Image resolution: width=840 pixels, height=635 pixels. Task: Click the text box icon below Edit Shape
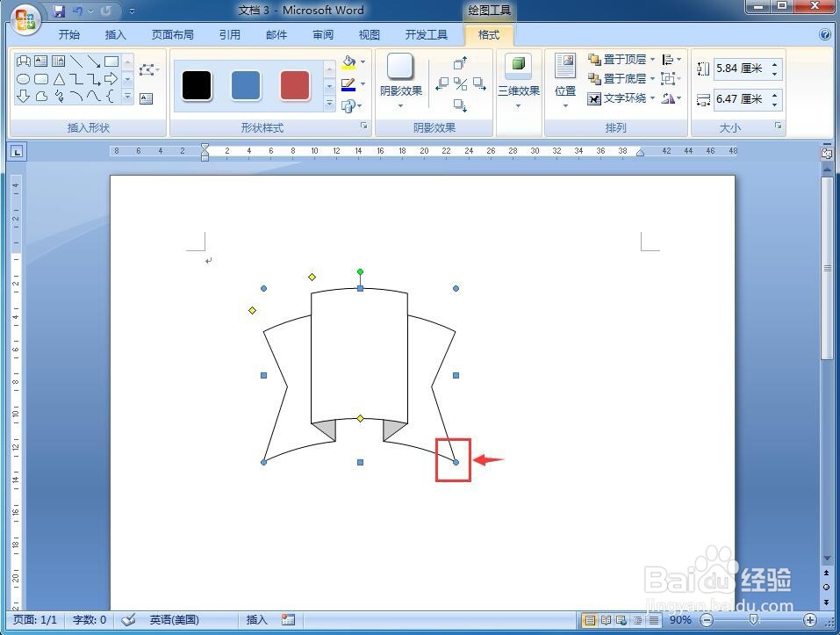[x=147, y=98]
